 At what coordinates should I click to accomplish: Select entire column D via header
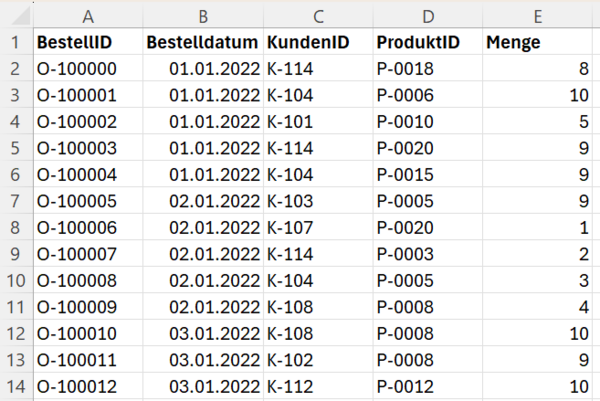428,16
